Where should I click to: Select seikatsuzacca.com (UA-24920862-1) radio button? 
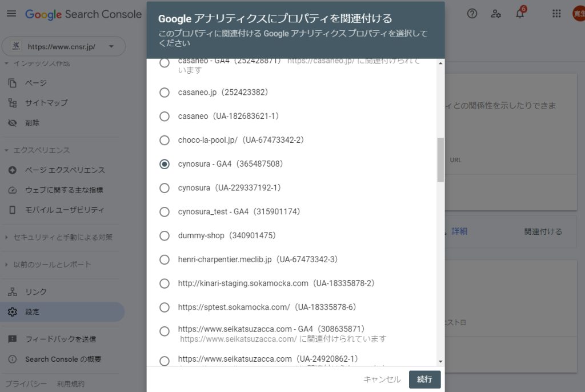(x=164, y=361)
